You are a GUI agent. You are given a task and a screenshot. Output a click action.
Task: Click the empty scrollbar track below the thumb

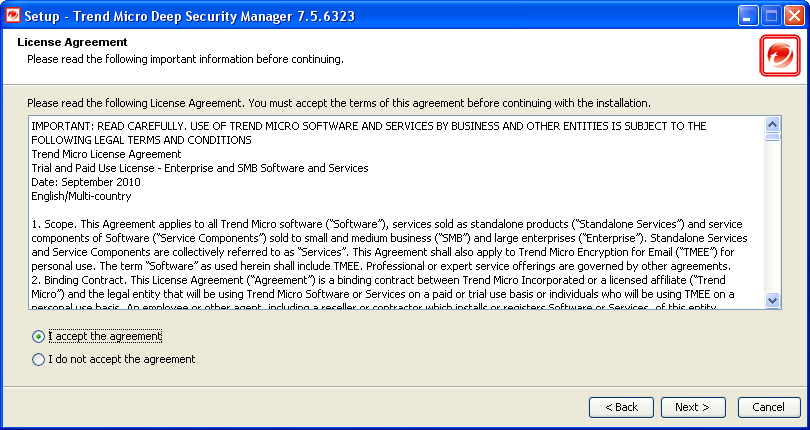tap(772, 220)
